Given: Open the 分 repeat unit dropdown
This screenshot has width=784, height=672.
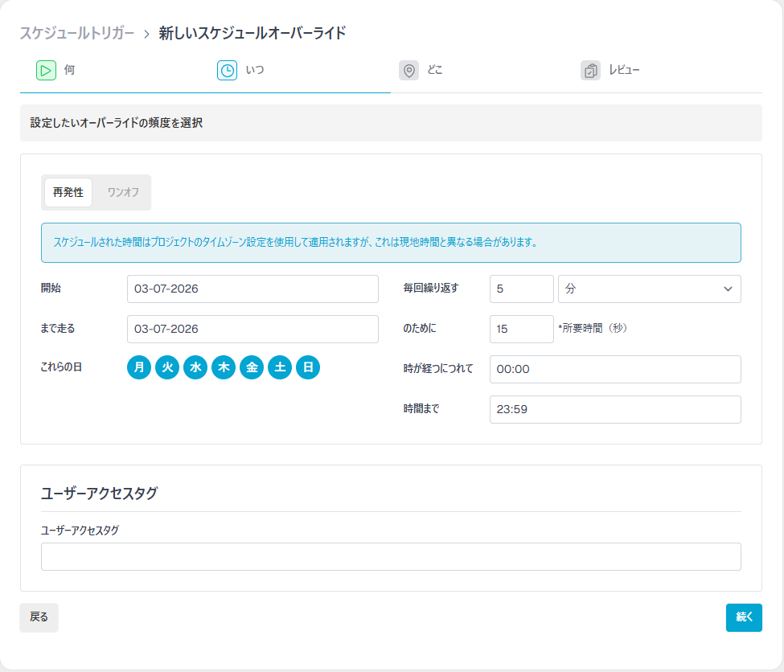Looking at the screenshot, I should click(x=650, y=289).
